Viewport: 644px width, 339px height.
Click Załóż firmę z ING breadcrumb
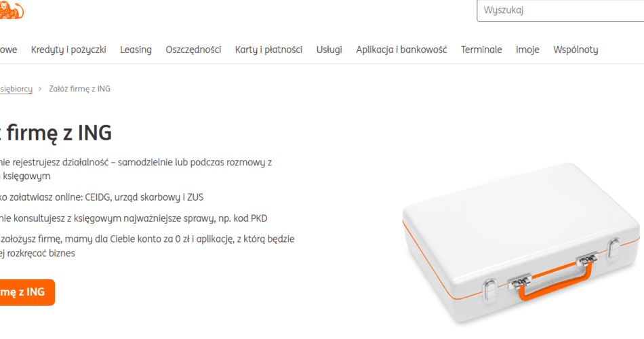80,89
